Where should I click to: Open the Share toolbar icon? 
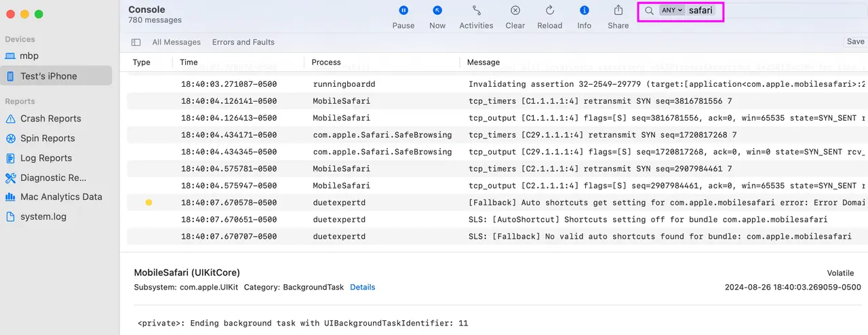(618, 10)
